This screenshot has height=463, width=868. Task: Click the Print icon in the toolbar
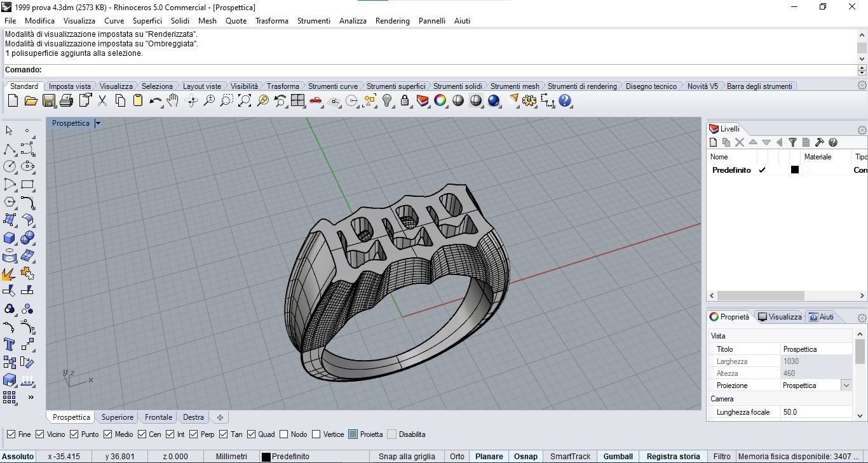click(66, 100)
